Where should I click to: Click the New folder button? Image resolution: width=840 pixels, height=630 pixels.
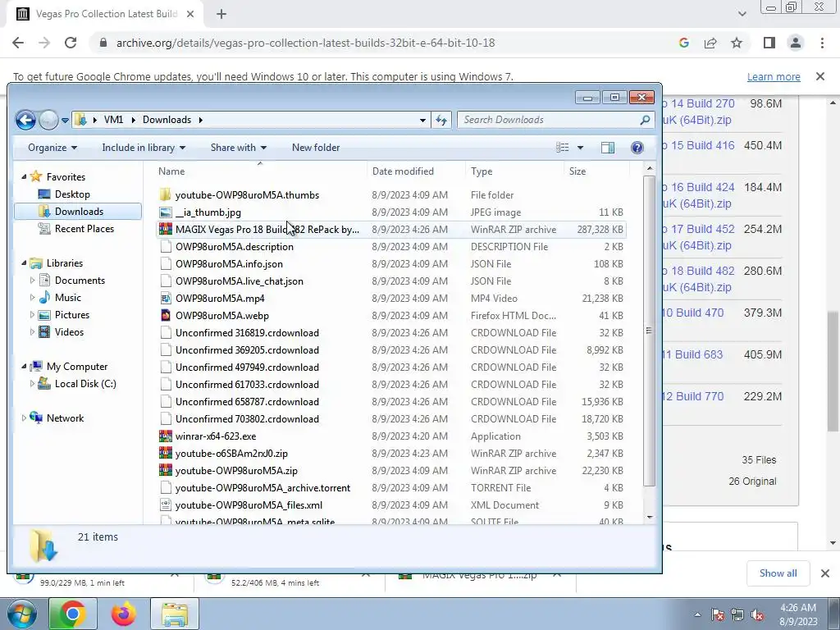(x=316, y=148)
